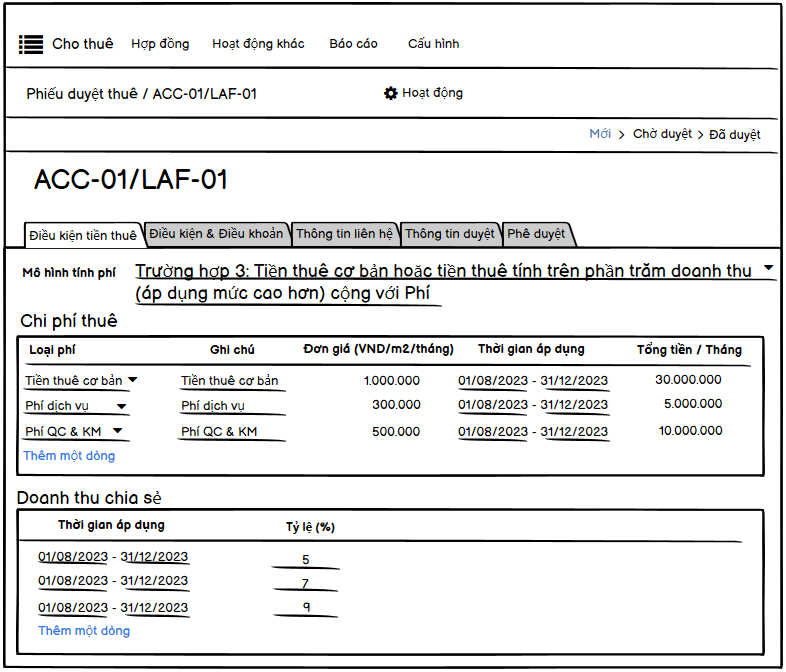Click end date of Tiền thuê cơ bản row
Viewport: 786px width, 672px height.
(574, 381)
